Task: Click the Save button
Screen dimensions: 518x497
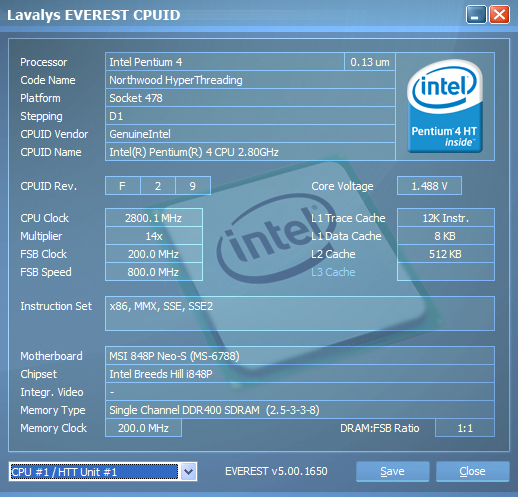Action: tap(392, 471)
